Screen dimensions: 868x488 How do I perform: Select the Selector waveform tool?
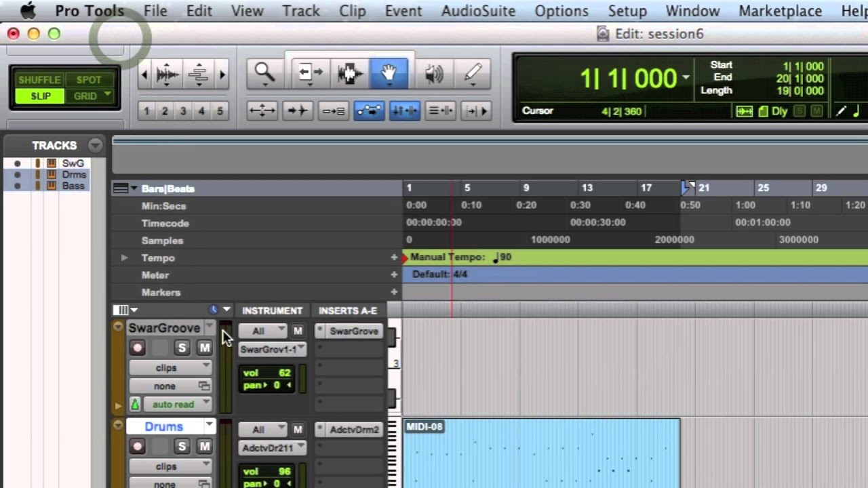(x=350, y=73)
